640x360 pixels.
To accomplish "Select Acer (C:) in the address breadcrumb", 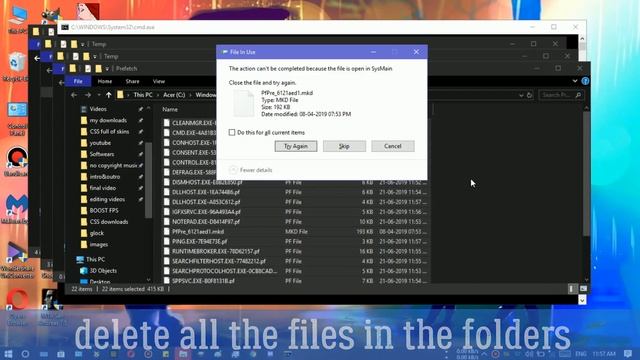I will click(x=174, y=95).
